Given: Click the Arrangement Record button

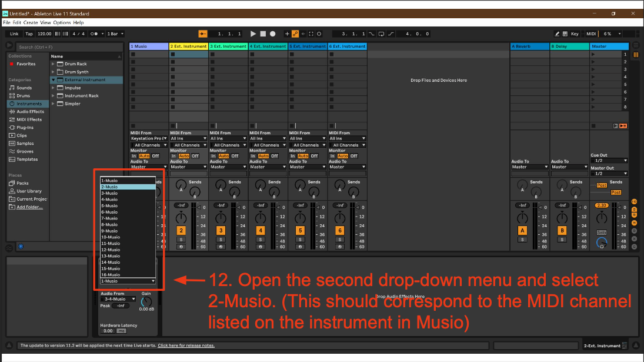Looking at the screenshot, I should 273,34.
